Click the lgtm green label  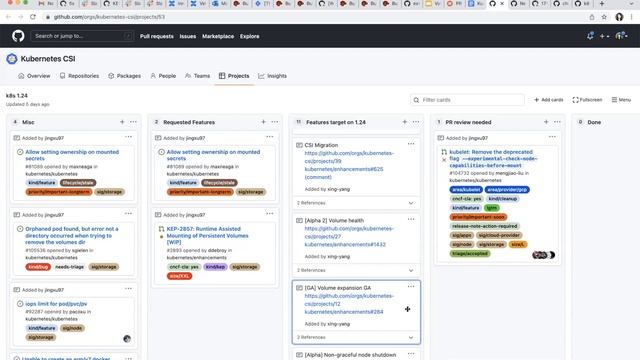[492, 208]
